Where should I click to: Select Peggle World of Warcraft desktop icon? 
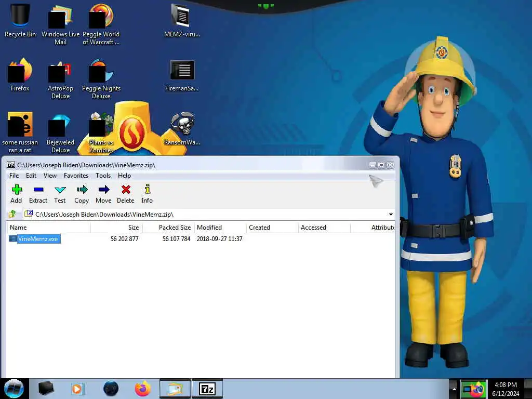(101, 24)
